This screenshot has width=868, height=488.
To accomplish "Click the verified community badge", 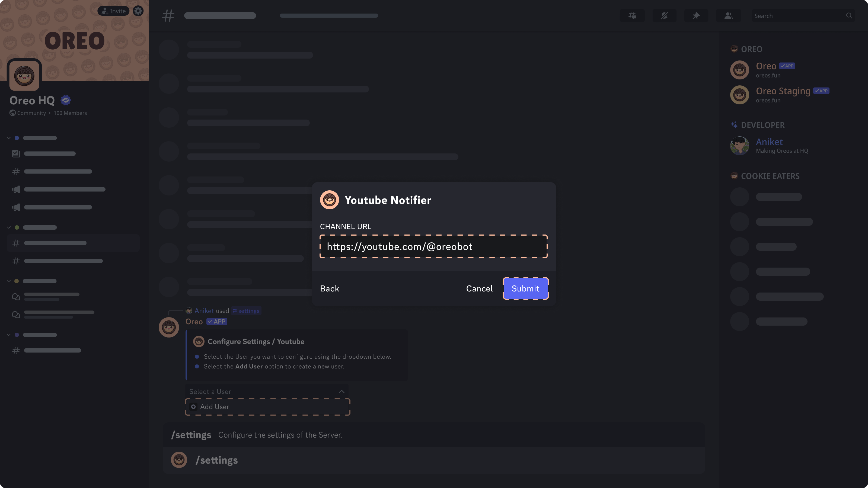I will tap(66, 100).
